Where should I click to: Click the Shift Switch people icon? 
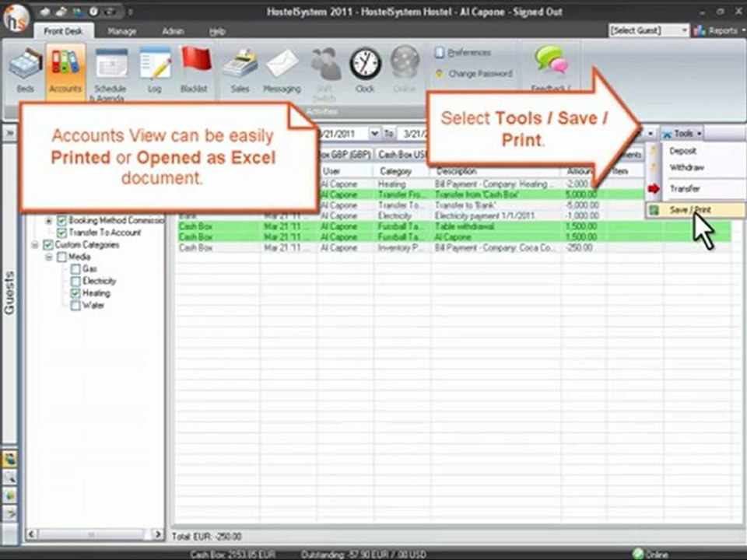tap(325, 64)
